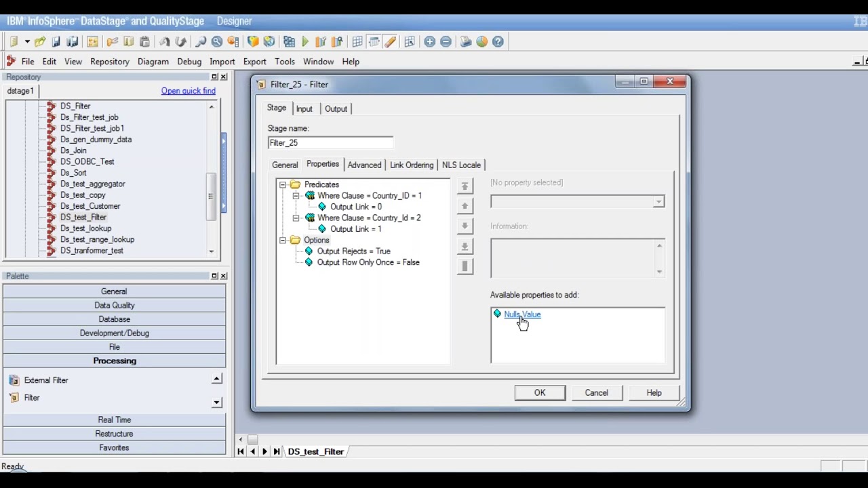Click the OK button

pos(540,393)
